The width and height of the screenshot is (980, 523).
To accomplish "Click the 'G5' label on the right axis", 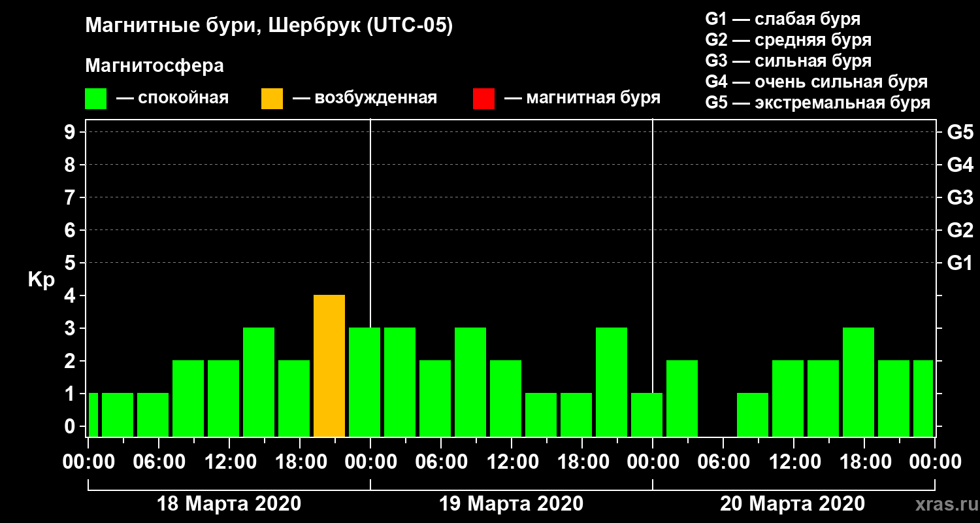I will 960,132.
